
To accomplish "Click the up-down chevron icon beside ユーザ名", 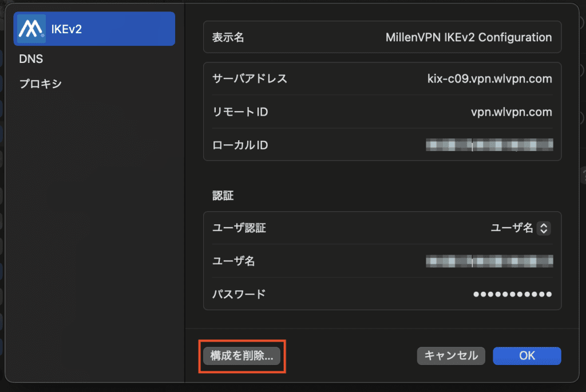I will pyautogui.click(x=544, y=228).
